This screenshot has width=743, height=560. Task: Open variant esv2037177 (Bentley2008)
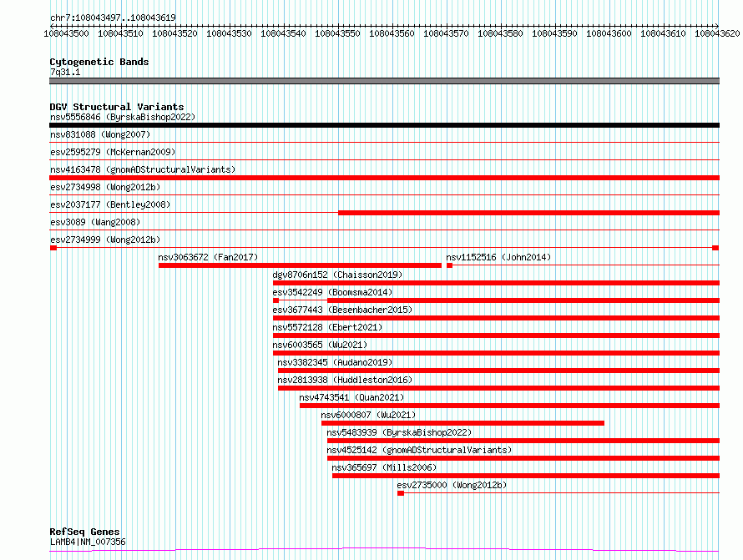110,204
